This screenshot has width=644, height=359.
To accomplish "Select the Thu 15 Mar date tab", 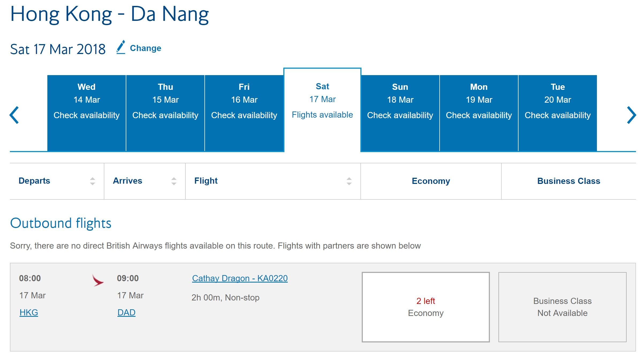I will [165, 113].
